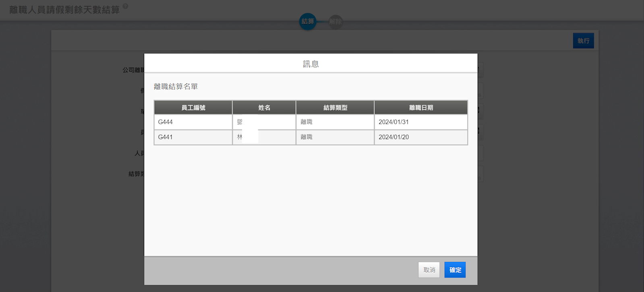Switch to the 解除 step circle
Screen dimensions: 644x292
click(x=335, y=21)
